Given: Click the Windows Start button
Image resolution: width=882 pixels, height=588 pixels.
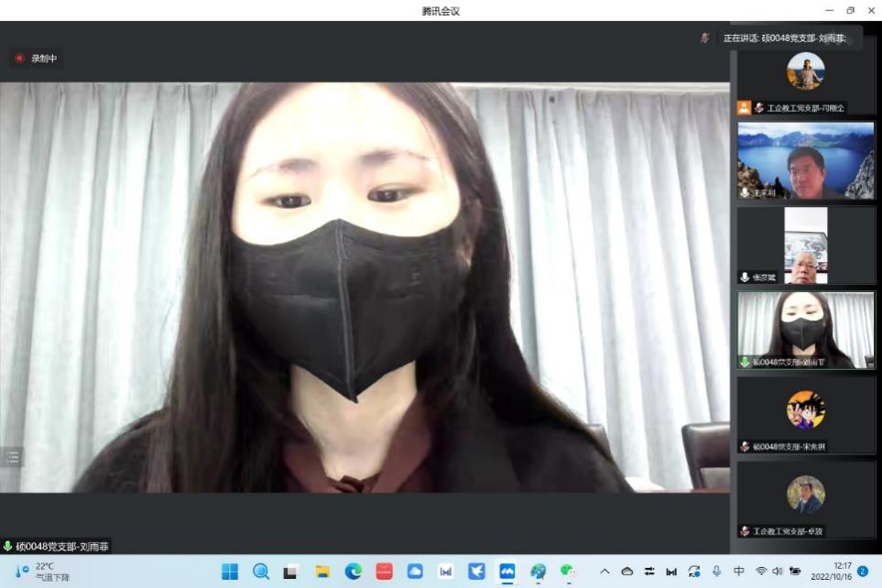Looking at the screenshot, I should pyautogui.click(x=230, y=572).
